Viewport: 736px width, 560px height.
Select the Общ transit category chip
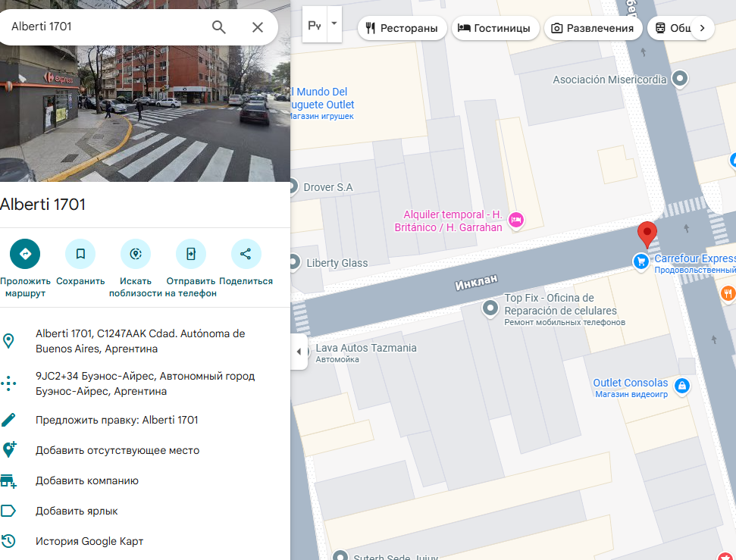[672, 28]
